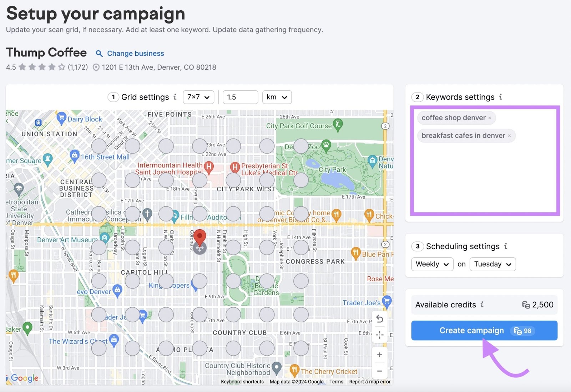
Task: Open the Tuesday day-of-week dropdown
Action: point(492,264)
